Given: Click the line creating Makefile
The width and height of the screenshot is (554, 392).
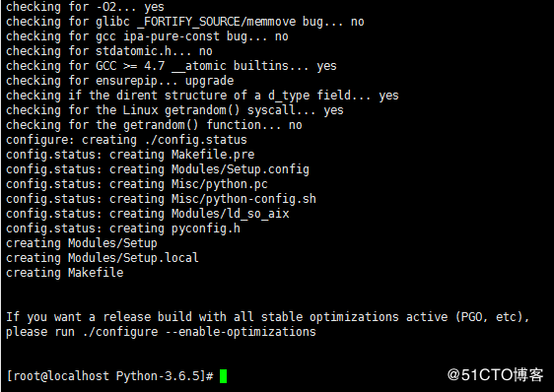Looking at the screenshot, I should tap(65, 272).
